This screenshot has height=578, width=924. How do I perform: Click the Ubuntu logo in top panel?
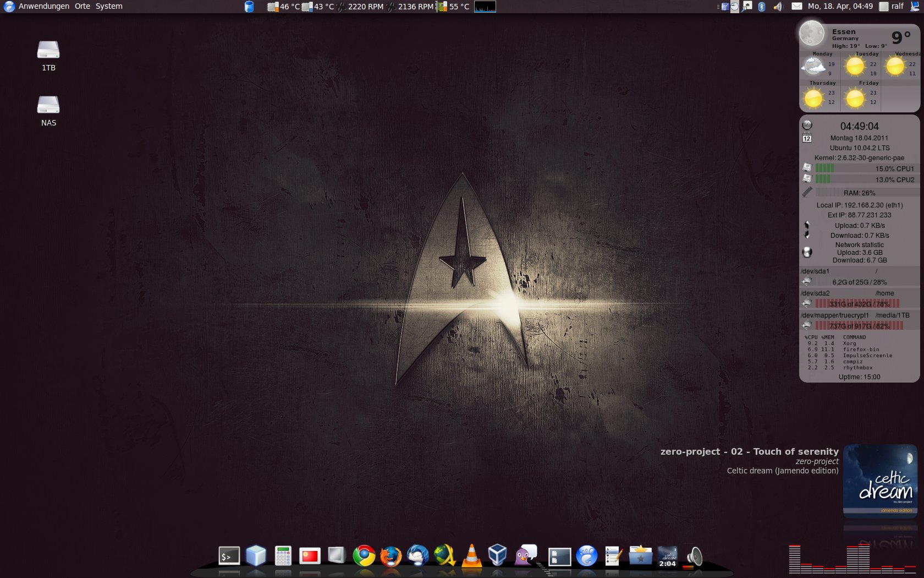click(9, 6)
